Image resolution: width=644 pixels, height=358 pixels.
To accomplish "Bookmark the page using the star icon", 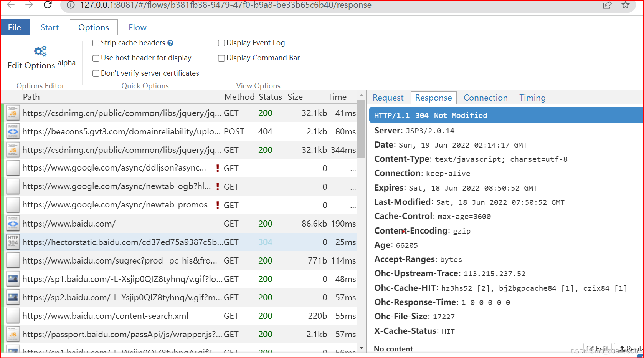I will coord(626,5).
